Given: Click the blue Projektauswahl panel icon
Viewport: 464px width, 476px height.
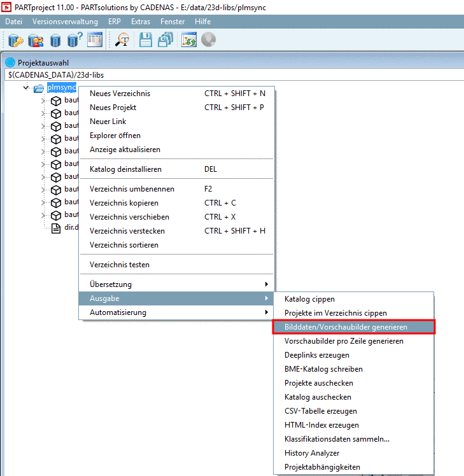Looking at the screenshot, I should [10, 62].
